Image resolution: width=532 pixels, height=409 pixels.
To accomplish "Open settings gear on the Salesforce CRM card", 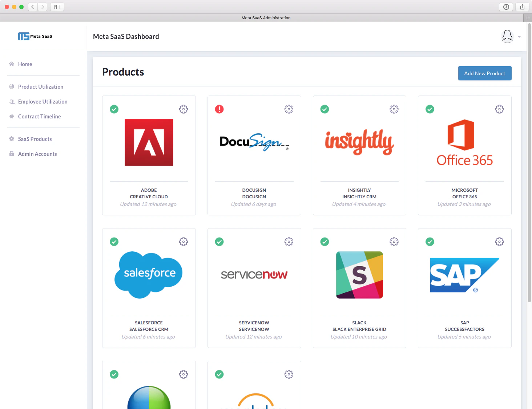I will 184,242.
